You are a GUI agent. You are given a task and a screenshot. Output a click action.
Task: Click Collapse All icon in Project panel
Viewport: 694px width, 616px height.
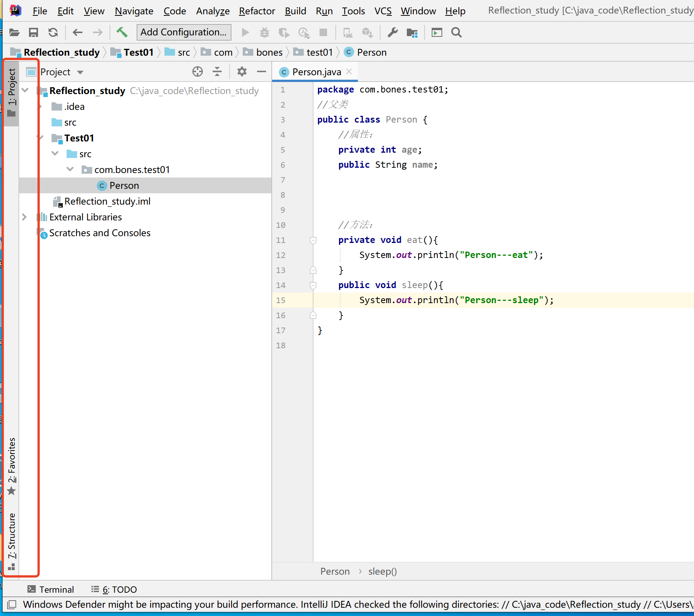click(217, 71)
